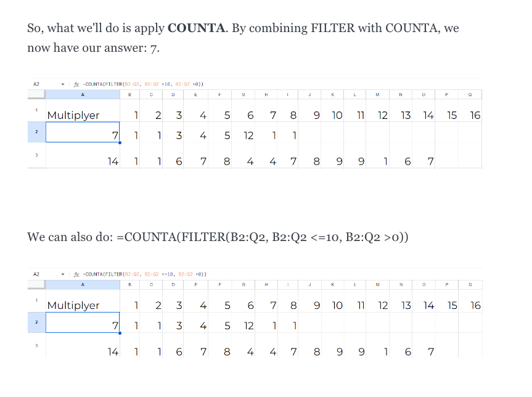Click the fill handle dot in the second sheet
Screen dimensions: 532x397
tap(119, 333)
